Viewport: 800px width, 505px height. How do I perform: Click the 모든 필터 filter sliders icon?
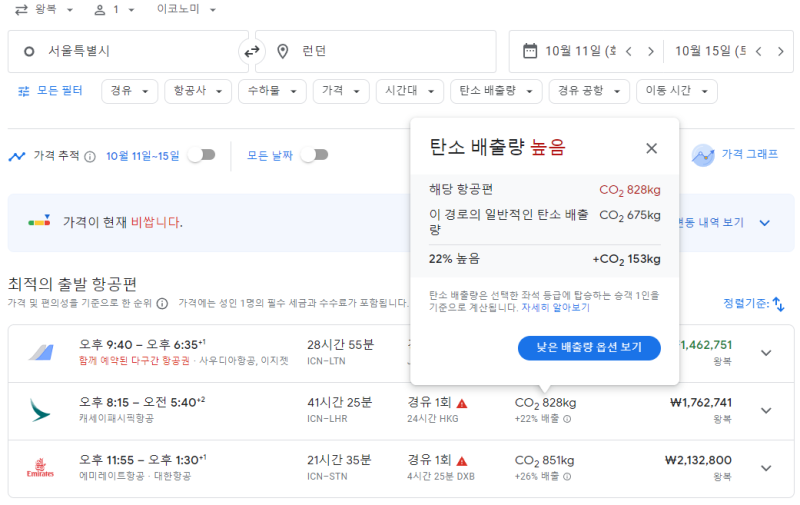pos(23,91)
